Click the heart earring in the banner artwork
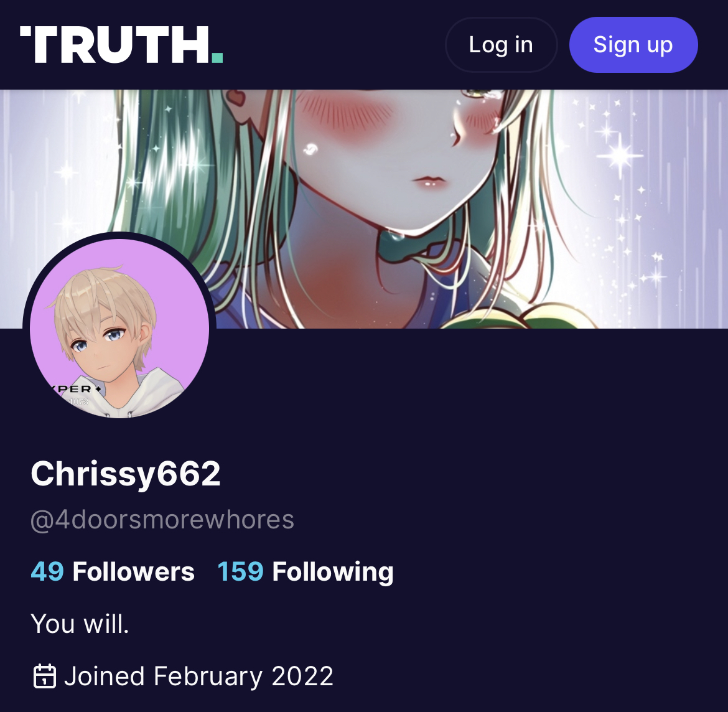The height and width of the screenshot is (712, 728). pyautogui.click(x=236, y=96)
